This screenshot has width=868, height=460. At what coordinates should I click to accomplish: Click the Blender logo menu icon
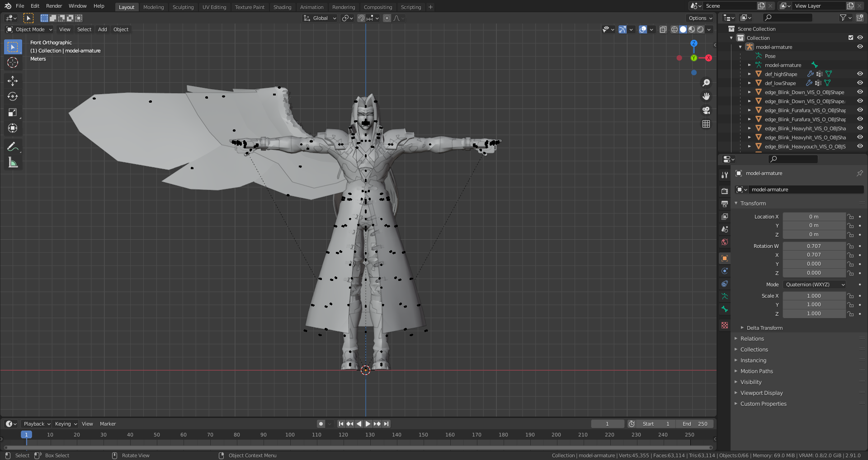point(8,6)
